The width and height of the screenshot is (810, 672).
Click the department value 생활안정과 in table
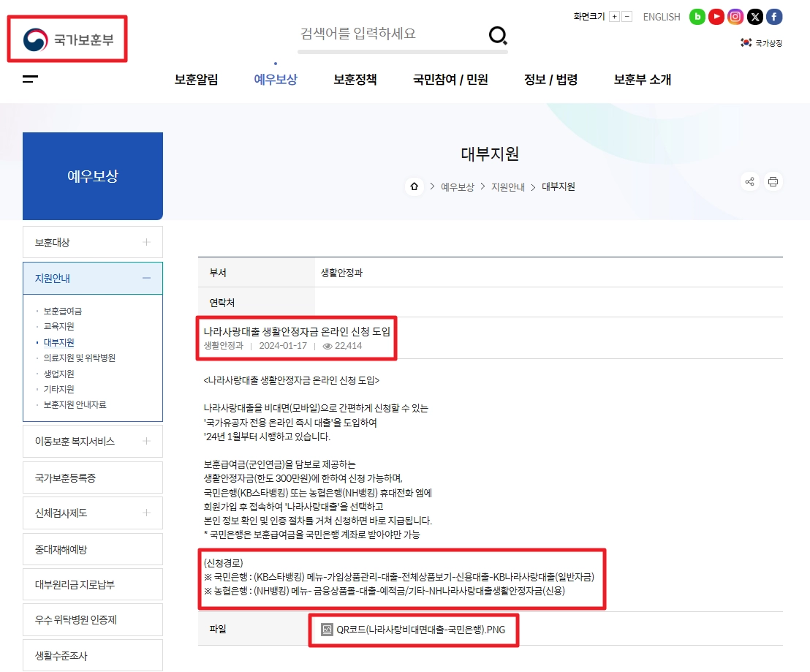tap(341, 273)
